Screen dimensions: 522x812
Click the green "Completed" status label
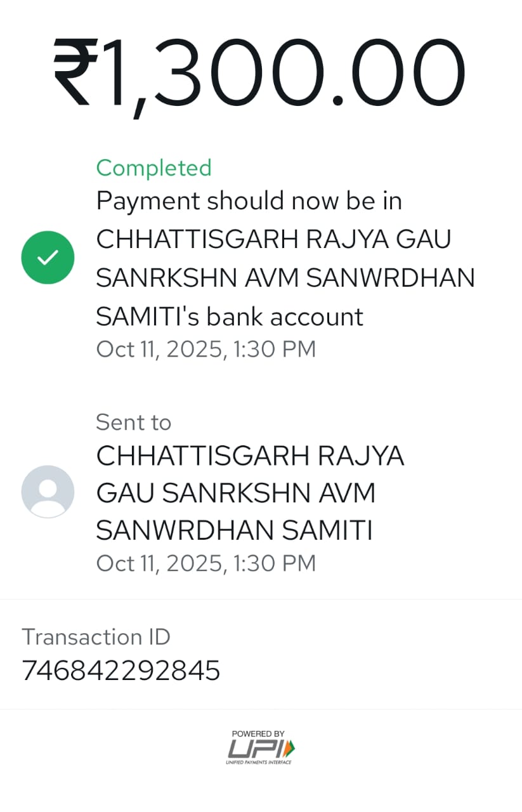click(x=153, y=168)
